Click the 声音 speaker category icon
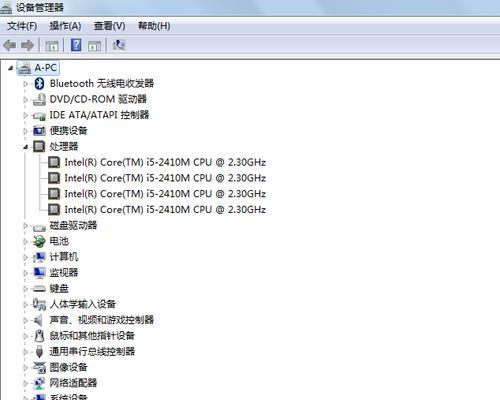The width and height of the screenshot is (500, 400). (39, 320)
